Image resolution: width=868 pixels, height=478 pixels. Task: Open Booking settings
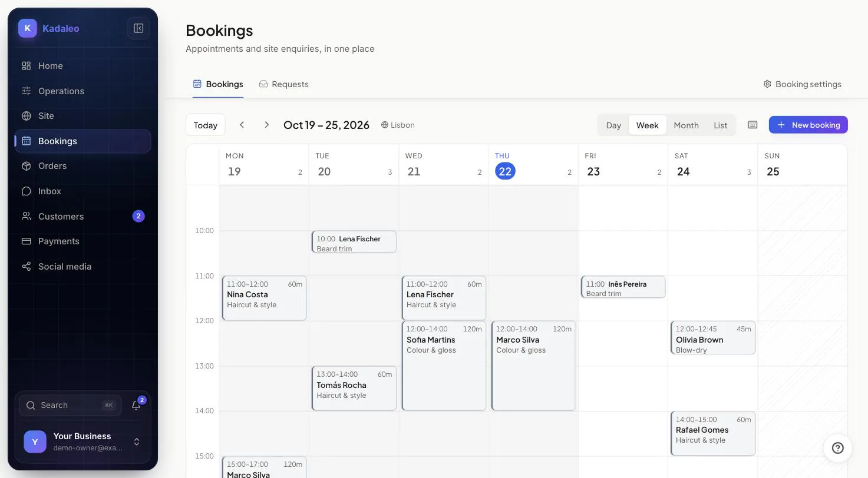(x=802, y=84)
